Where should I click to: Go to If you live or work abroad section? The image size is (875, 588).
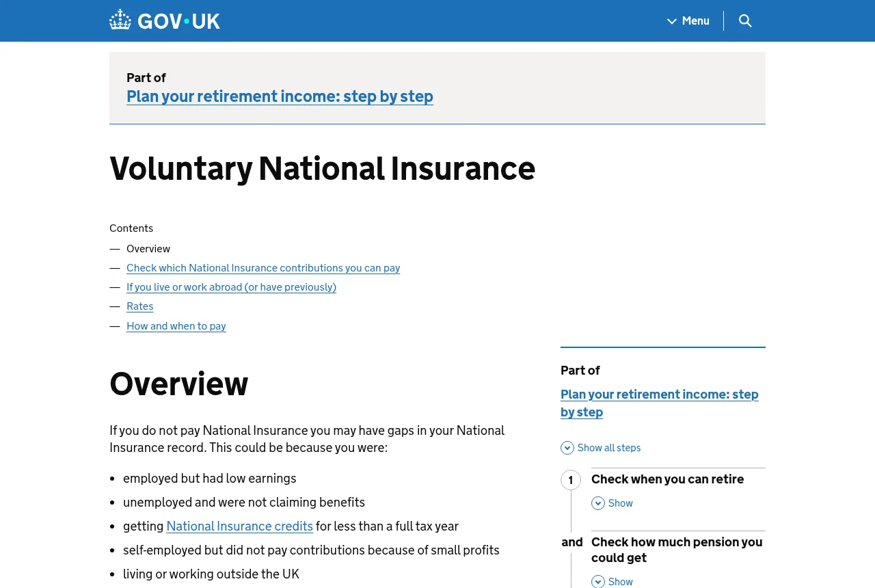pos(231,287)
